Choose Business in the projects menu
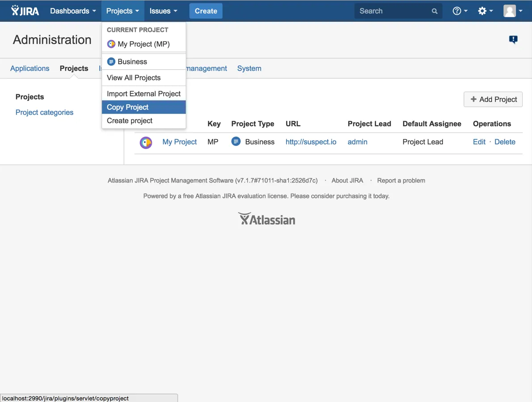532x402 pixels. pyautogui.click(x=144, y=62)
